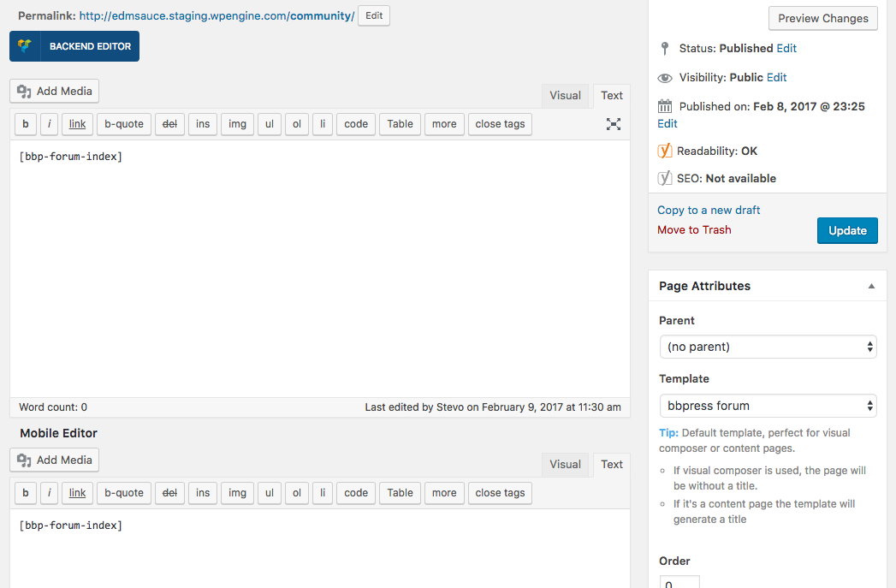Click the Yoast SEO icon
Viewport: 896px width, 588px height.
(665, 178)
